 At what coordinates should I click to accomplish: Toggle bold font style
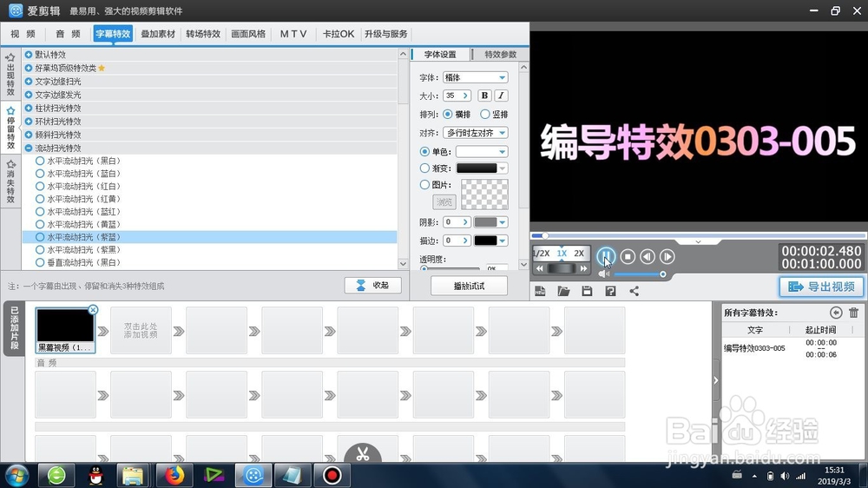484,96
